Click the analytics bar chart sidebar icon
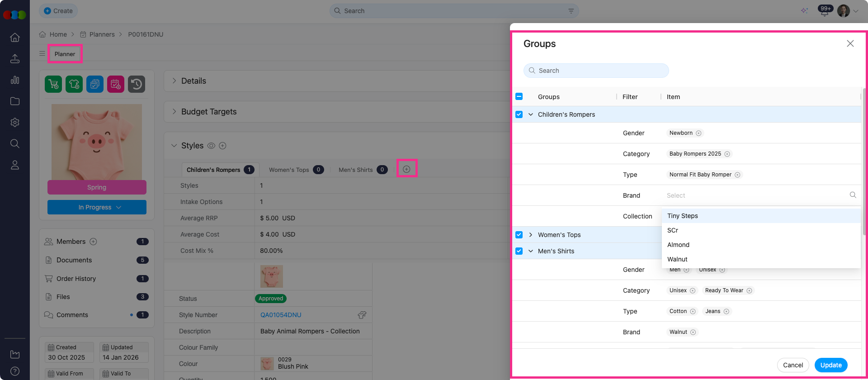This screenshot has height=380, width=868. pos(15,80)
